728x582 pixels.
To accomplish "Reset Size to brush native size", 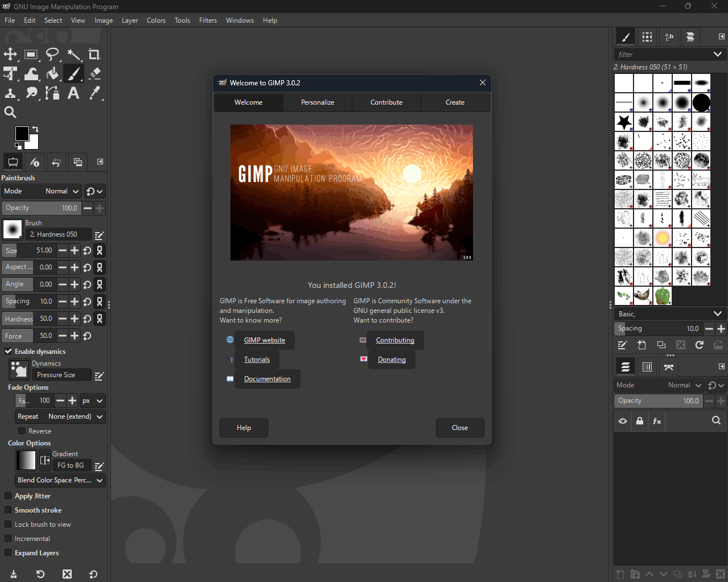I will [87, 250].
